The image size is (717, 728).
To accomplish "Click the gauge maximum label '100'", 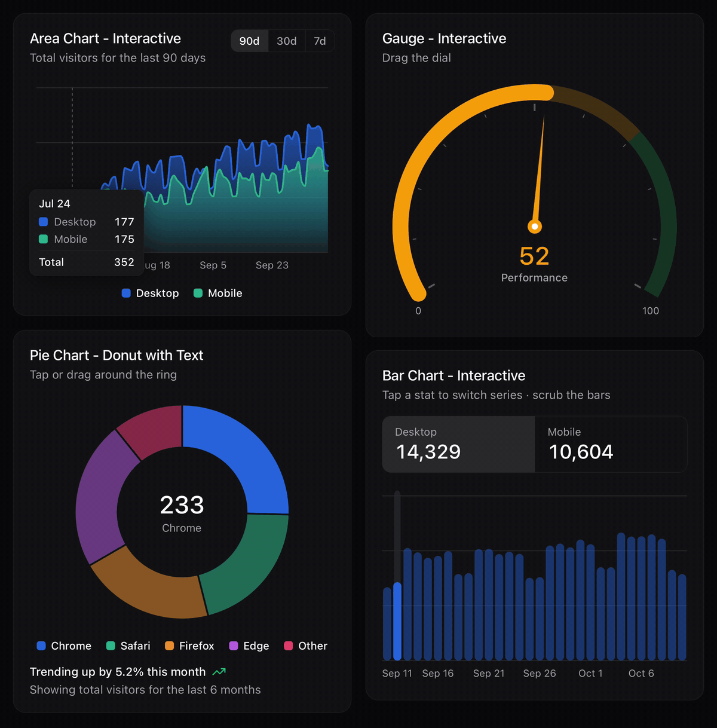I will point(651,311).
